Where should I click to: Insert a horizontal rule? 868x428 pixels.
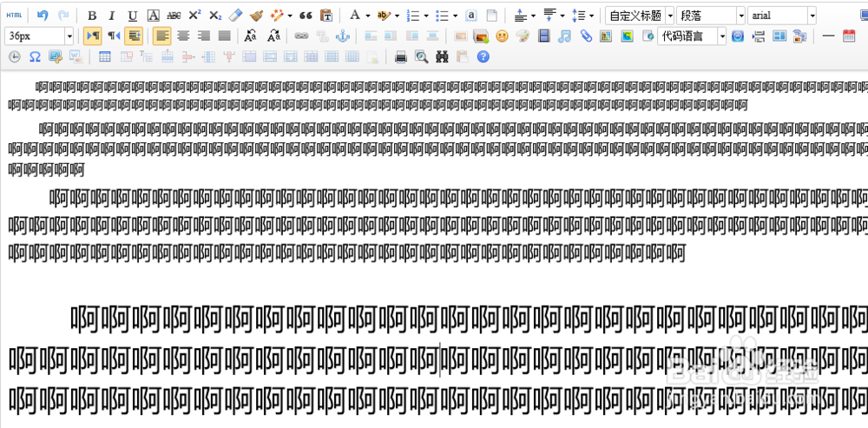pos(828,36)
